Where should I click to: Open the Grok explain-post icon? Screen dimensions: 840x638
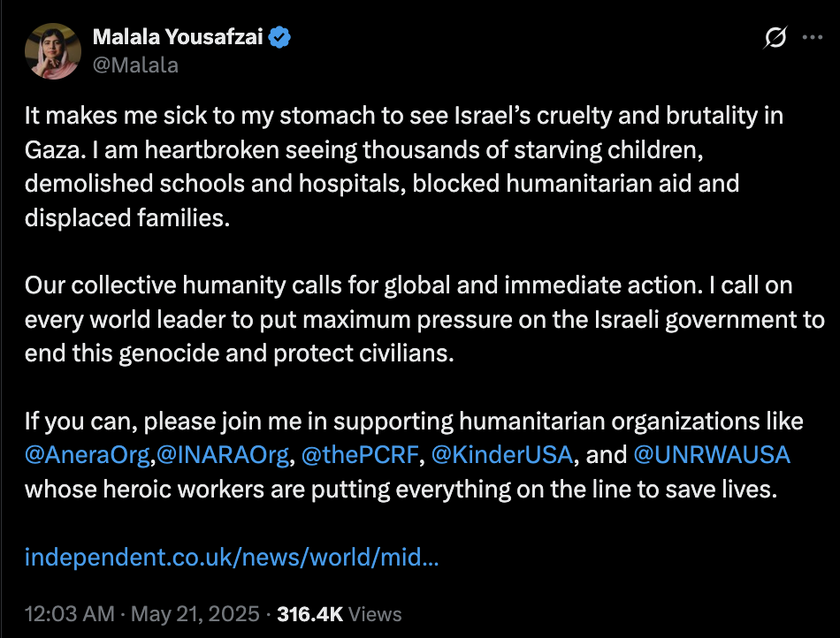pos(775,38)
